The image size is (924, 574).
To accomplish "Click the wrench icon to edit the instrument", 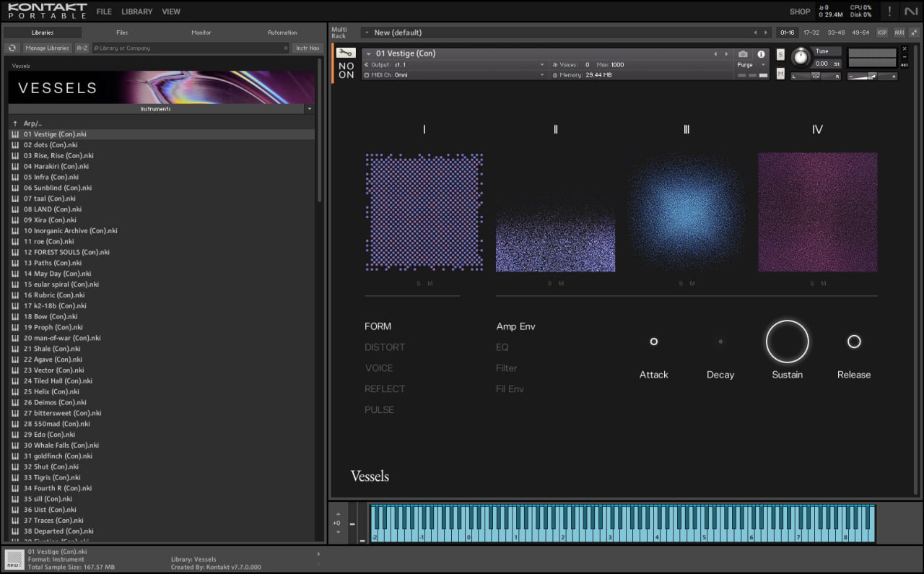I will tap(346, 53).
